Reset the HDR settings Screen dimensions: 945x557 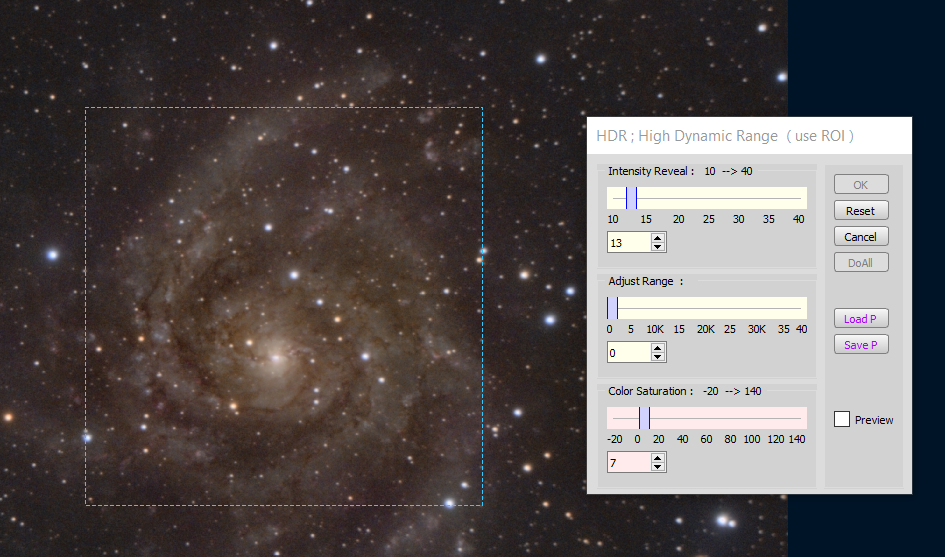(861, 210)
